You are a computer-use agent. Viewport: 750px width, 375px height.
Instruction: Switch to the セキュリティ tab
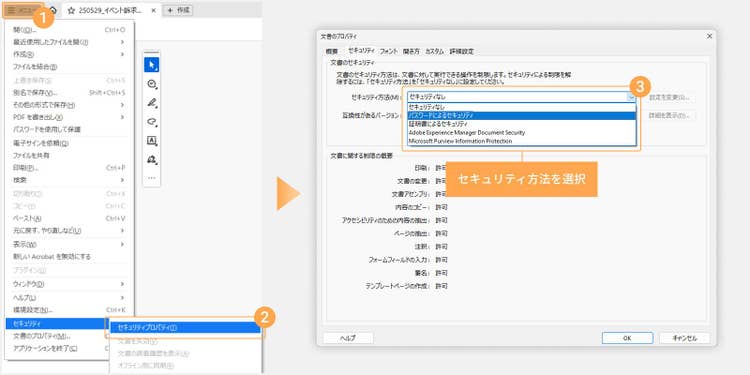pyautogui.click(x=362, y=51)
